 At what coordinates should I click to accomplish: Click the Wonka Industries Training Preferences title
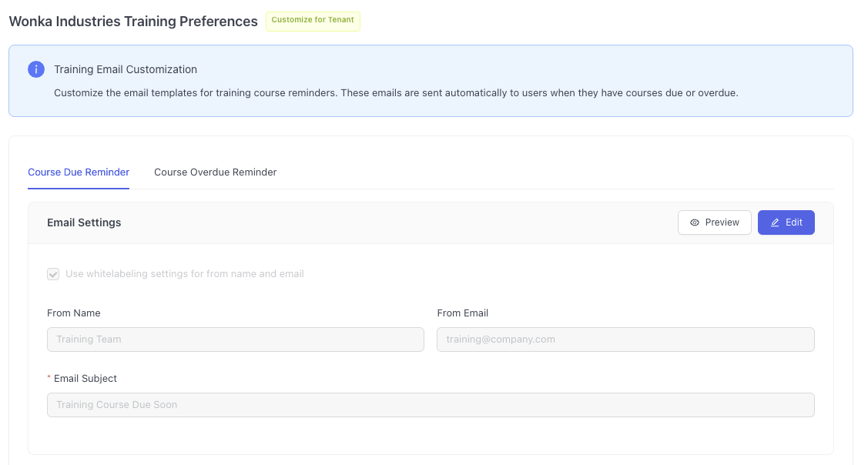click(133, 22)
